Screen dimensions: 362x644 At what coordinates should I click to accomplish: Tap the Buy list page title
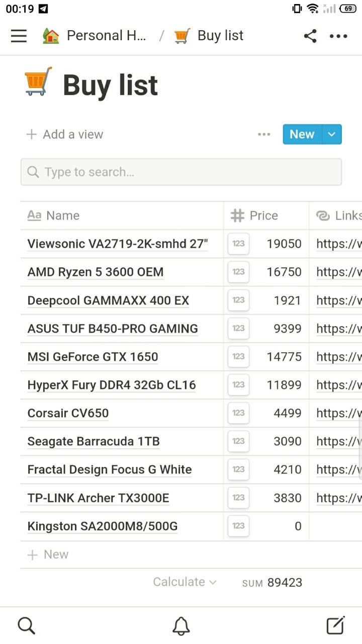(110, 85)
